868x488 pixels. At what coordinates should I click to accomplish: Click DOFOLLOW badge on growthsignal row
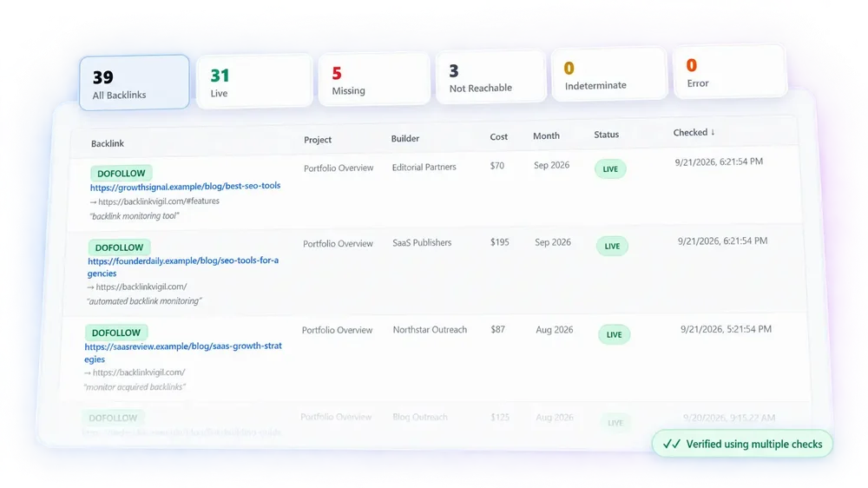[122, 174]
